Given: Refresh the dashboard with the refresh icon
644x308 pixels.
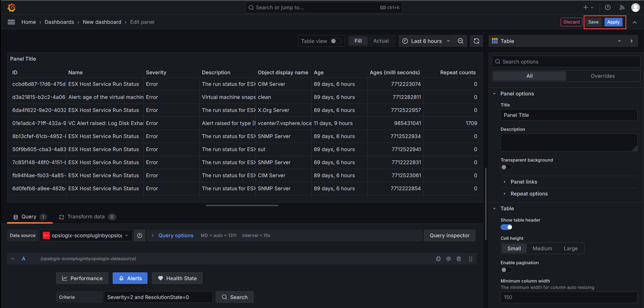Looking at the screenshot, I should click(x=476, y=41).
